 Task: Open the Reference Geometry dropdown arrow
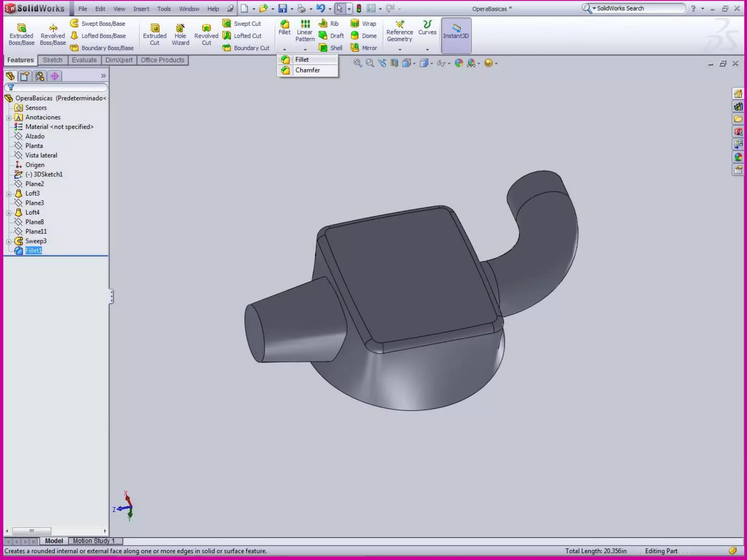tap(400, 50)
